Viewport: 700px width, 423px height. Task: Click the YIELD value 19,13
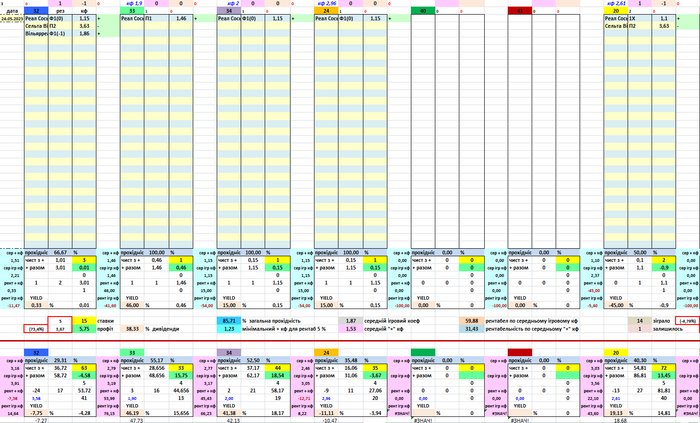click(x=616, y=413)
